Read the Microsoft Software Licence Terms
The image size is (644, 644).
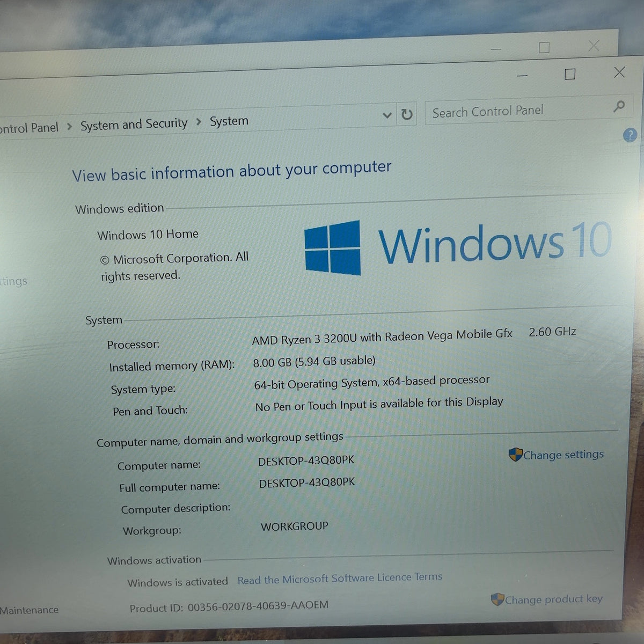coord(340,579)
